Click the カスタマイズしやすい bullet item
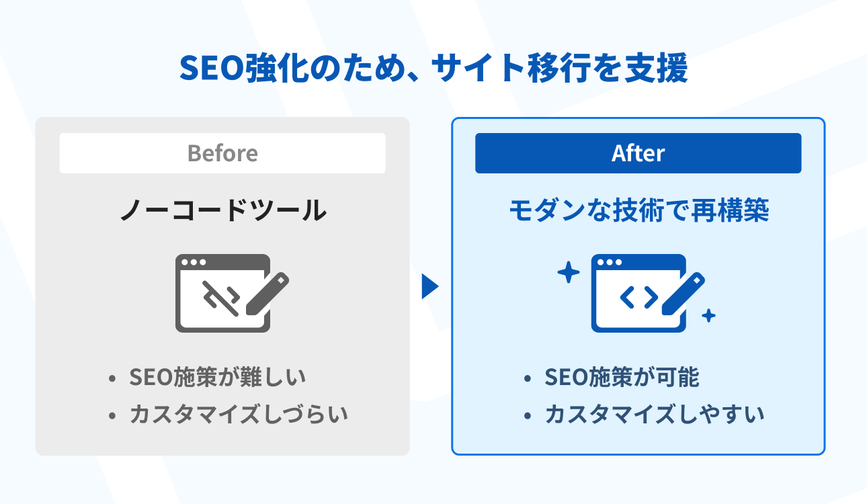867x504 pixels. tap(654, 414)
